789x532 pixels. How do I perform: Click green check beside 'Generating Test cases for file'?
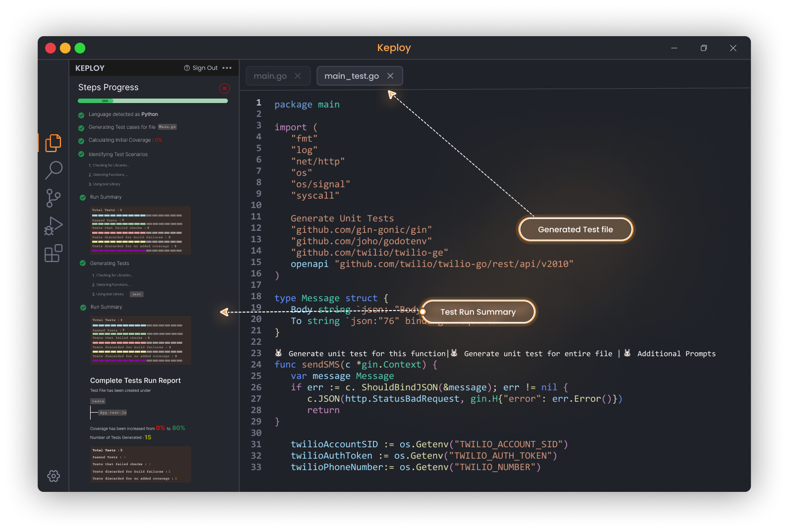pos(81,128)
